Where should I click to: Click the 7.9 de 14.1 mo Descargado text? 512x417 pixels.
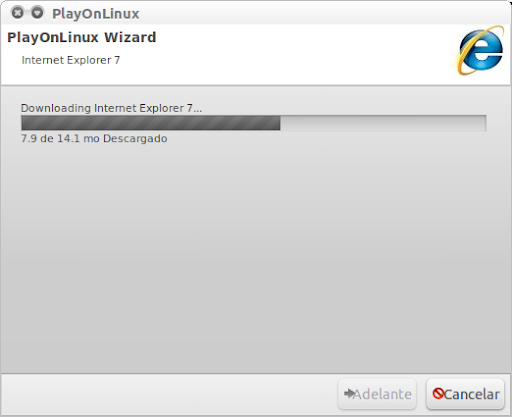click(94, 138)
